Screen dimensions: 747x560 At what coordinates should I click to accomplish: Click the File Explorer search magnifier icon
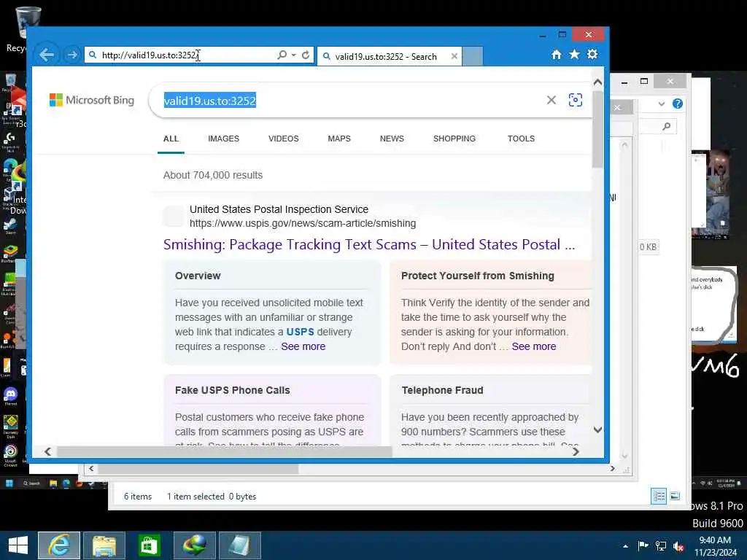[667, 126]
